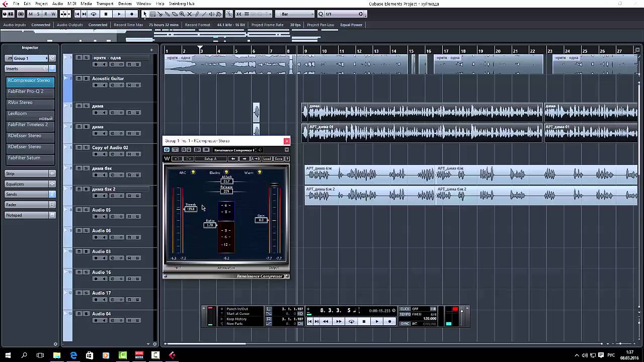Open the Steinberg Hub menu
Image resolution: width=644 pixels, height=362 pixels.
pos(182,4)
